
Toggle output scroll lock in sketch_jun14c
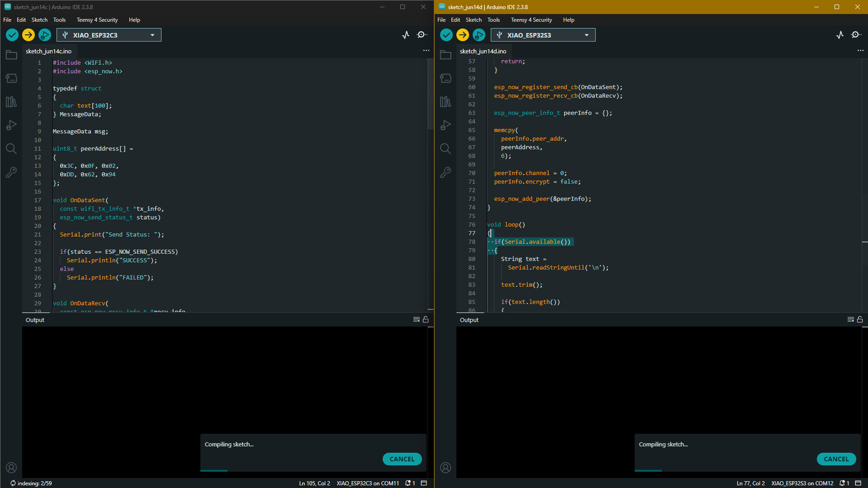(426, 319)
